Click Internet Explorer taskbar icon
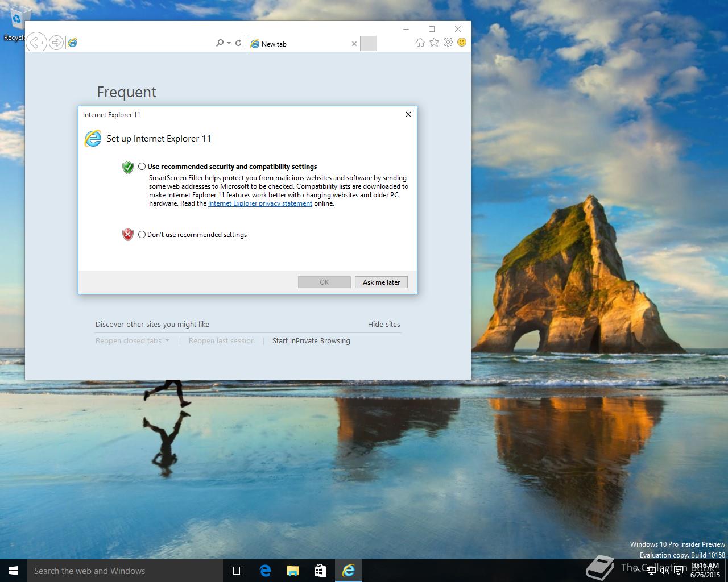 pos(348,571)
